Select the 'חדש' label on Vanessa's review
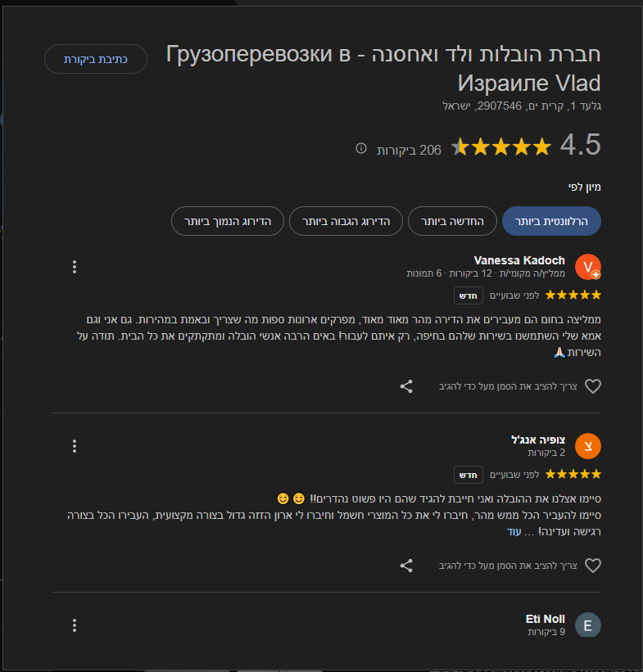Viewport: 643px width, 672px height. 468,295
